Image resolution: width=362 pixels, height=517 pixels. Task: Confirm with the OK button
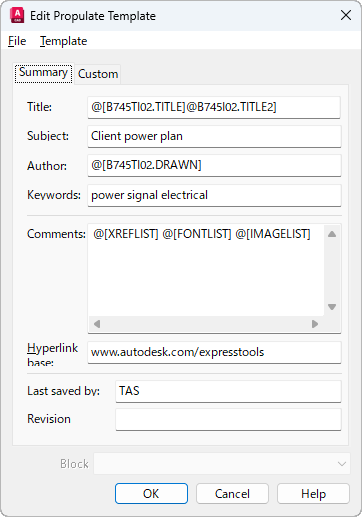(151, 494)
